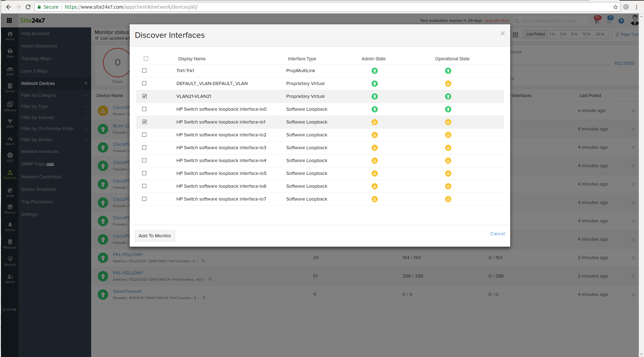The width and height of the screenshot is (644, 357).
Task: Reload the browser page
Action: tap(28, 7)
